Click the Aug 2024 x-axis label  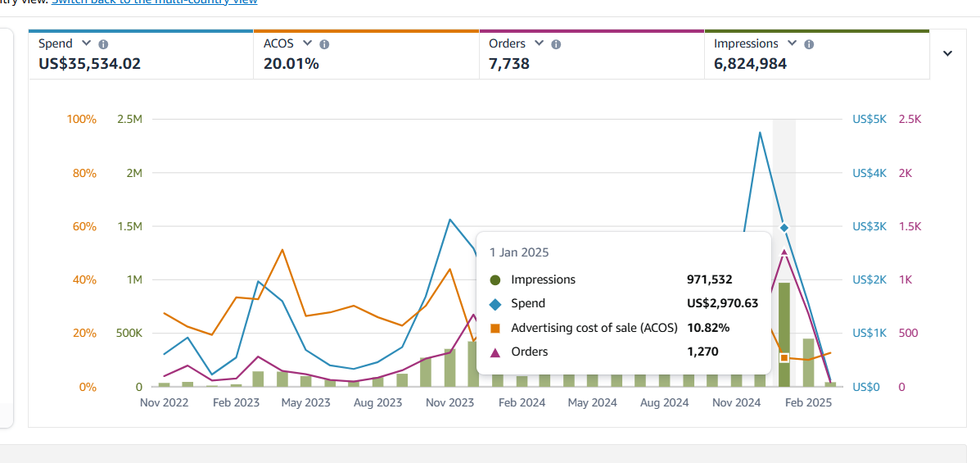pos(664,403)
